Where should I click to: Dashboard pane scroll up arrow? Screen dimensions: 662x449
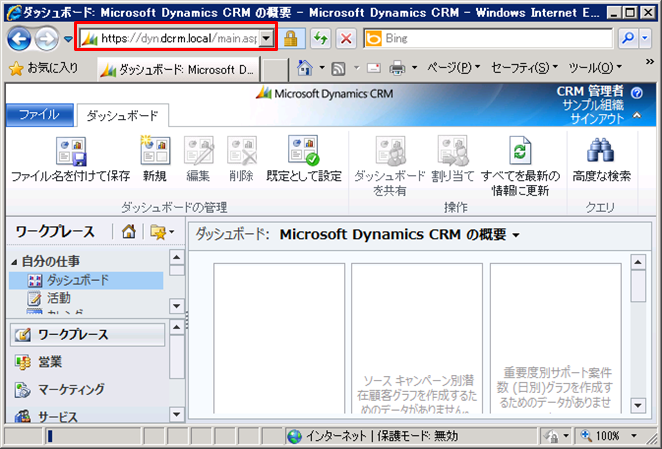coord(638,262)
